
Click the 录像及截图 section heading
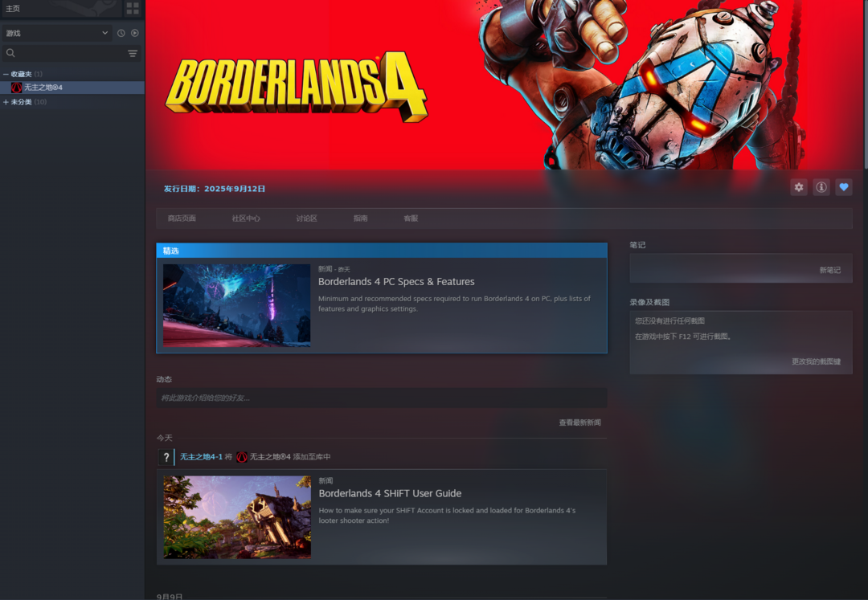pyautogui.click(x=649, y=303)
